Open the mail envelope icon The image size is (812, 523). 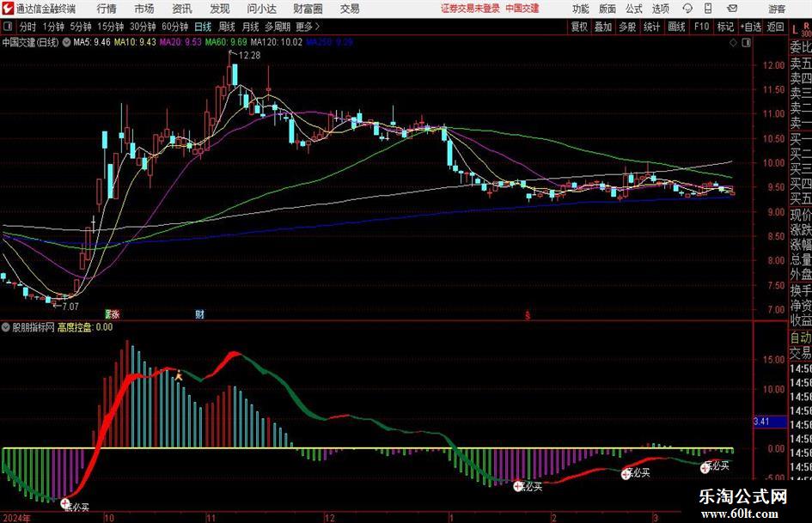click(732, 9)
